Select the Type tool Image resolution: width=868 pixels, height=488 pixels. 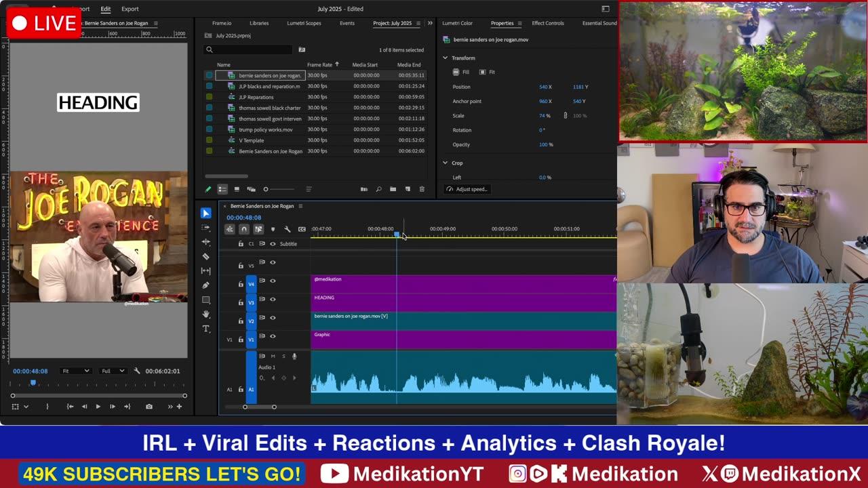[206, 329]
